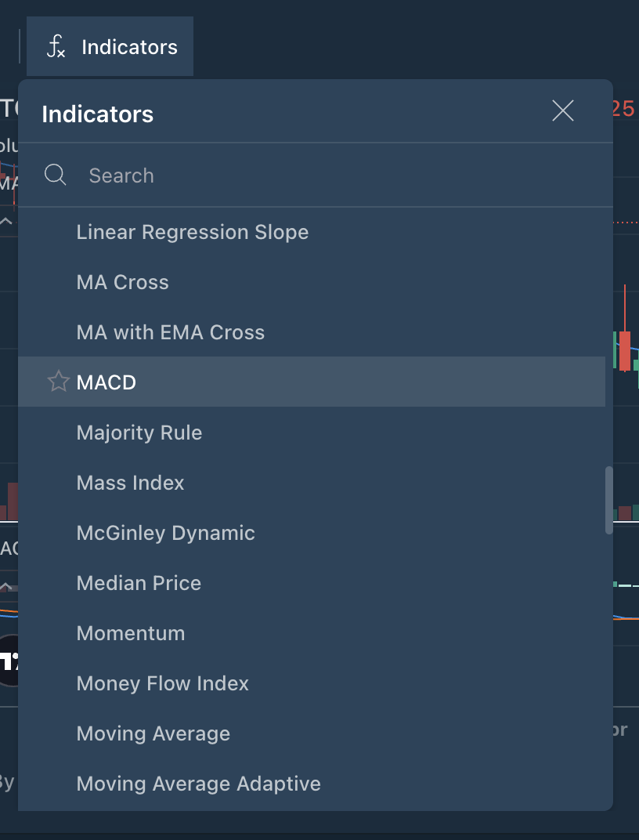
Task: Click the Indicators fx toolbar button
Action: click(x=110, y=47)
